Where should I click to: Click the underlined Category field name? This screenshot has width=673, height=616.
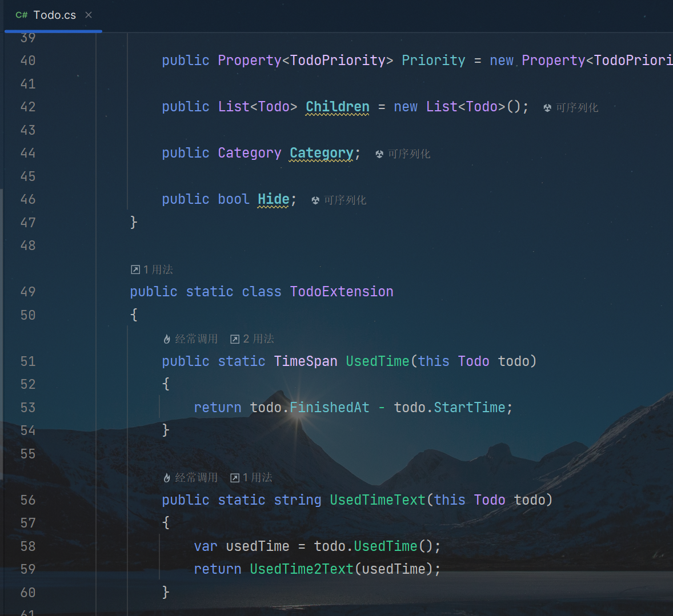[x=322, y=153]
